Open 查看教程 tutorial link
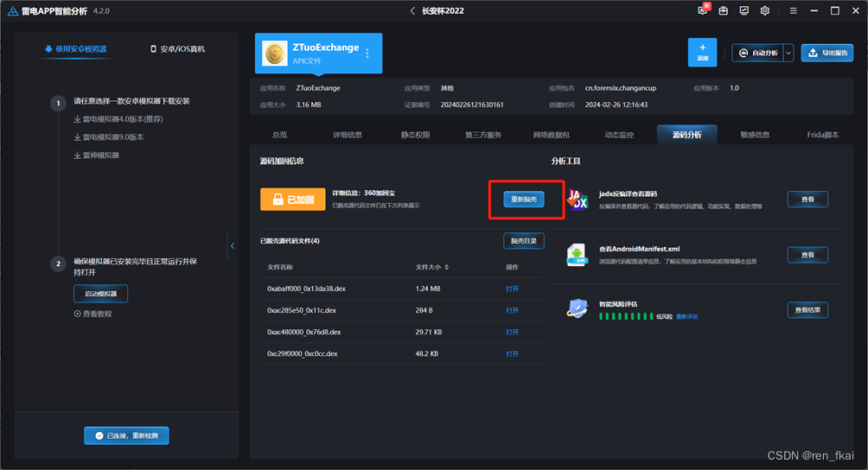This screenshot has height=470, width=868. pos(93,314)
